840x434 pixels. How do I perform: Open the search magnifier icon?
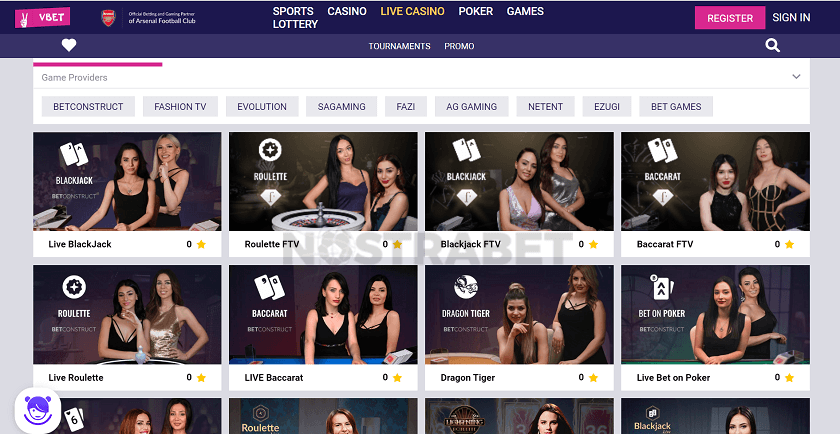[772, 46]
